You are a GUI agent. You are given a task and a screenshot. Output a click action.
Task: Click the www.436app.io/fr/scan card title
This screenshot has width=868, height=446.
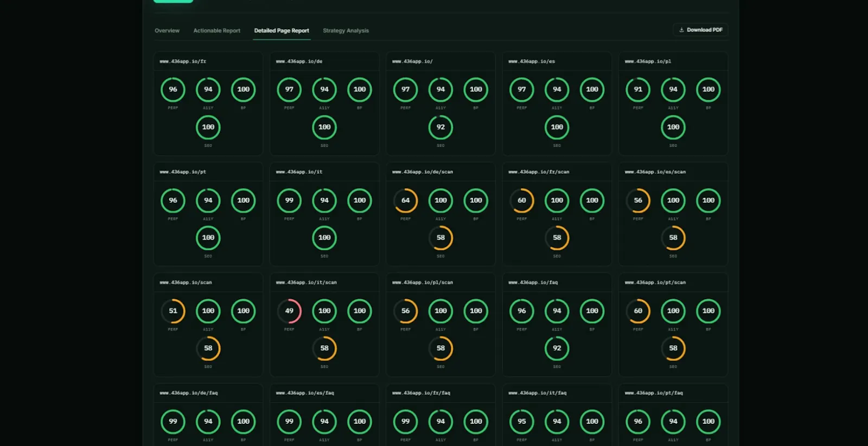pyautogui.click(x=539, y=172)
